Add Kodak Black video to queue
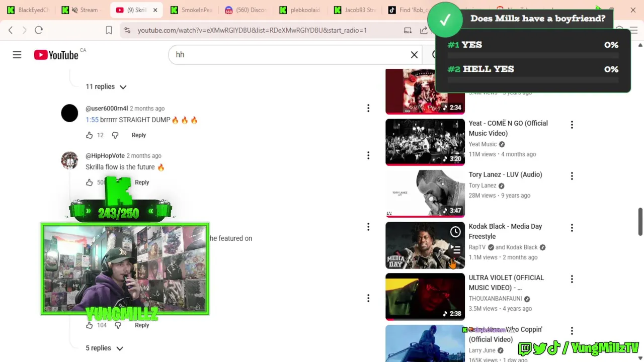The image size is (644, 362). [x=455, y=249]
